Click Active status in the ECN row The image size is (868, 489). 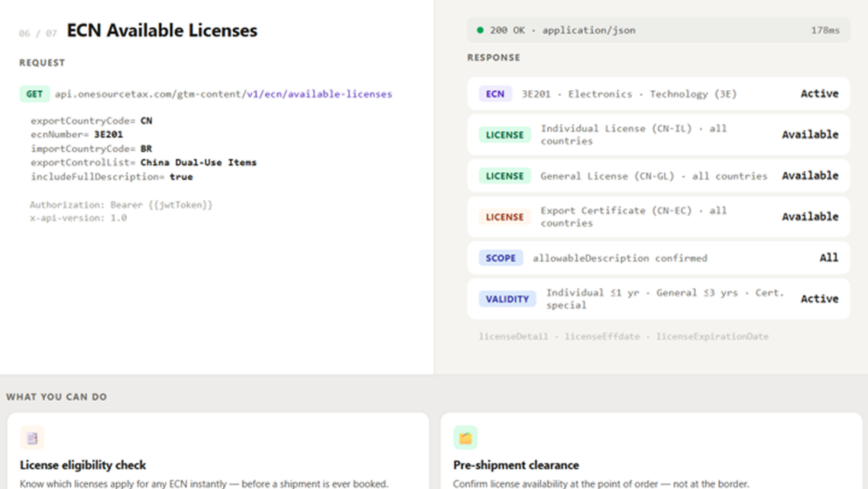pyautogui.click(x=819, y=94)
